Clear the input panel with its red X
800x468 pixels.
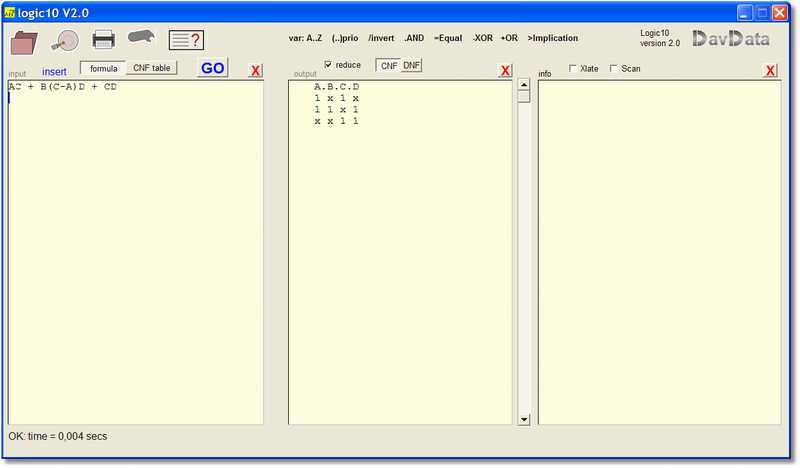(x=256, y=70)
